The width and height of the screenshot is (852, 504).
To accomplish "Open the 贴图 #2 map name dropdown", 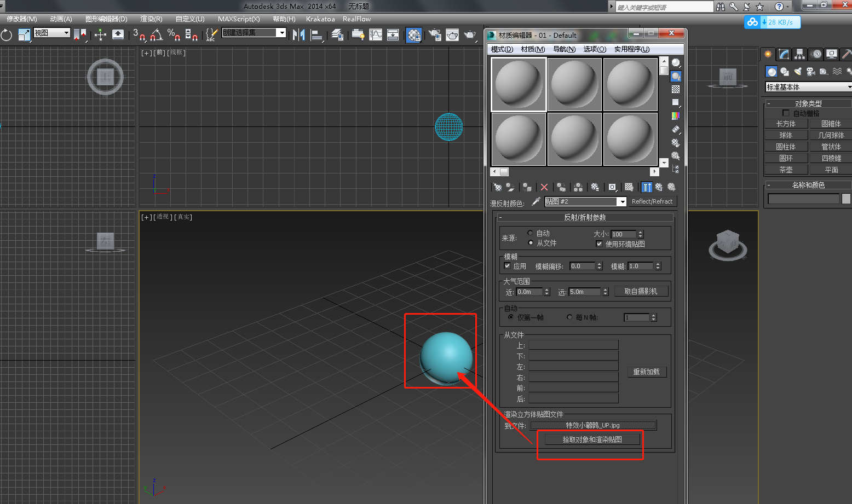I will point(585,202).
